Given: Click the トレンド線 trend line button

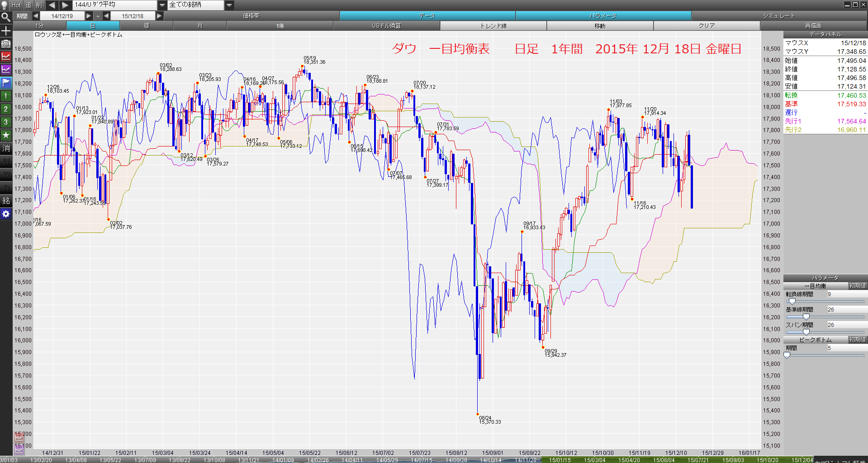Looking at the screenshot, I should coord(493,26).
